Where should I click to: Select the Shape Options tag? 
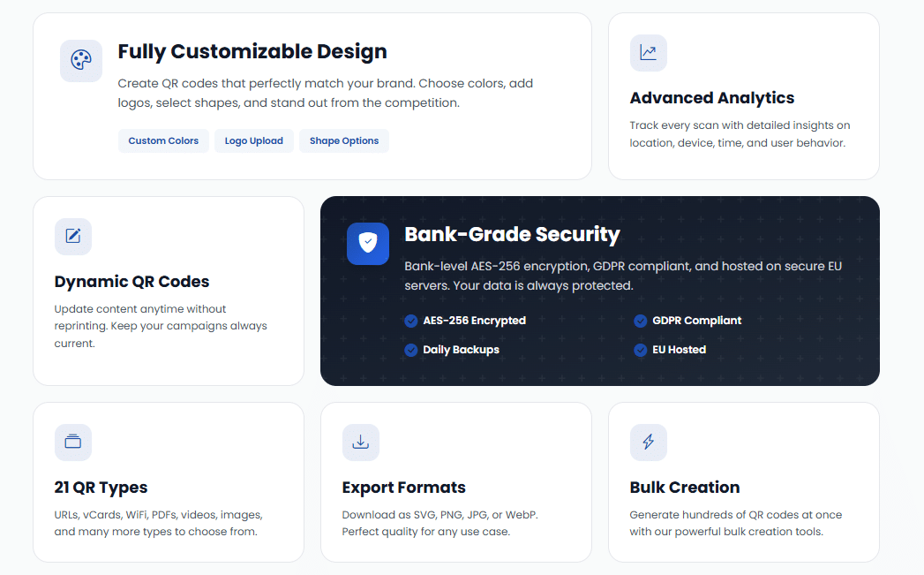pos(344,141)
